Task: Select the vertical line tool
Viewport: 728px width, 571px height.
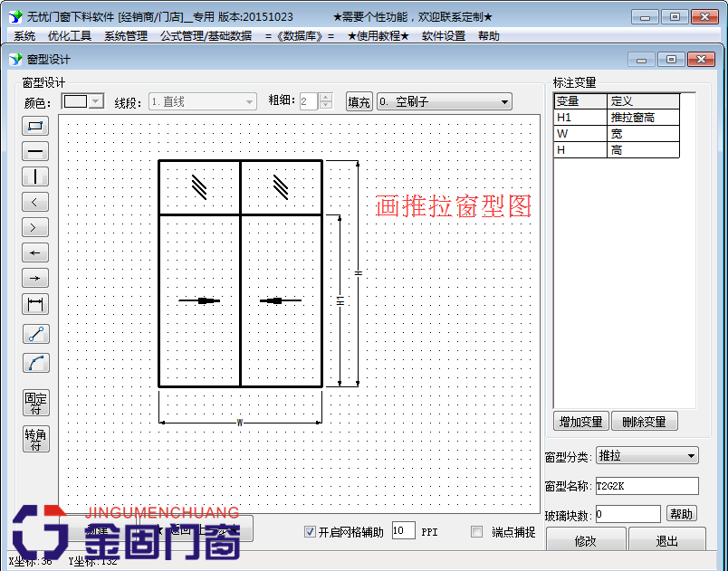Action: coord(35,176)
